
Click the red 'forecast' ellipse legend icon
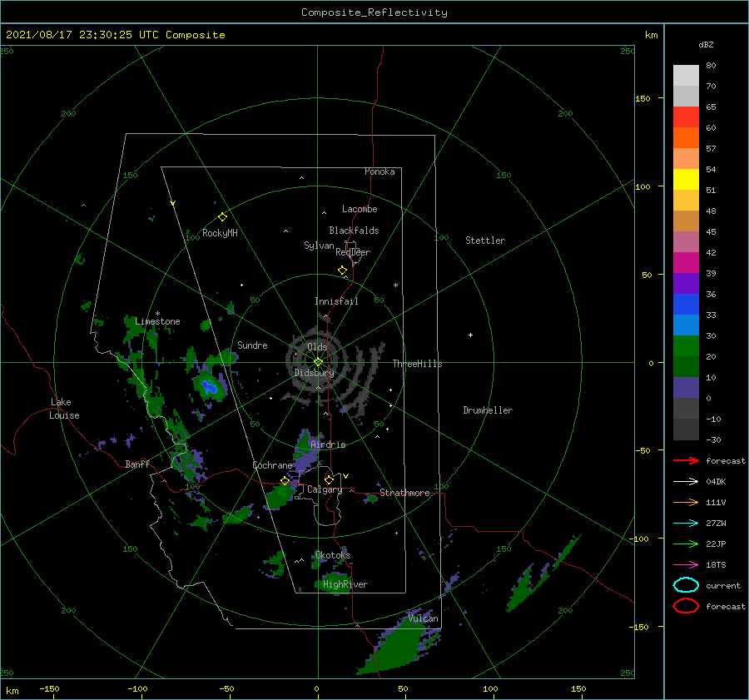coord(686,606)
